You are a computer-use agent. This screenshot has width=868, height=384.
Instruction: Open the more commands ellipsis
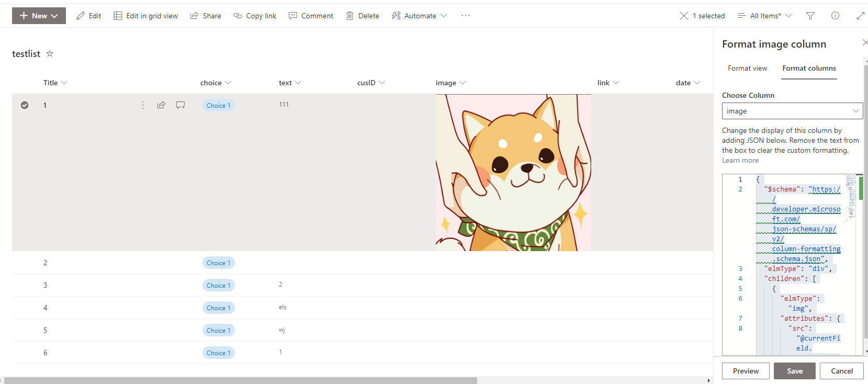coord(466,16)
